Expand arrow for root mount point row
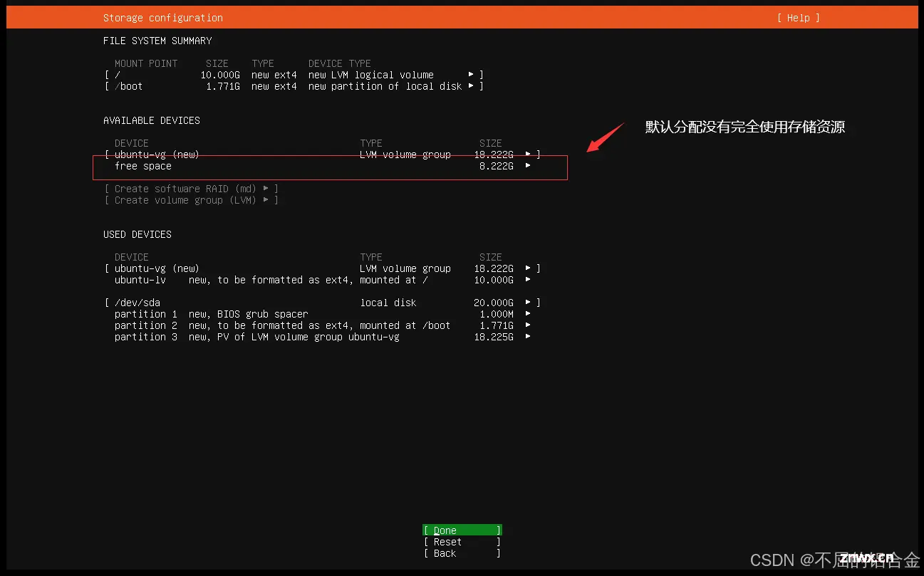The height and width of the screenshot is (576, 924). [471, 75]
